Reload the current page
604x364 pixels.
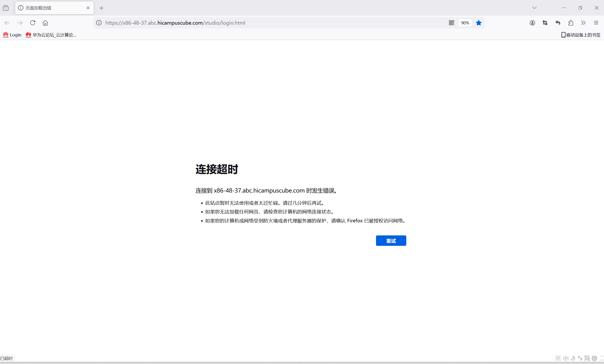click(x=33, y=23)
